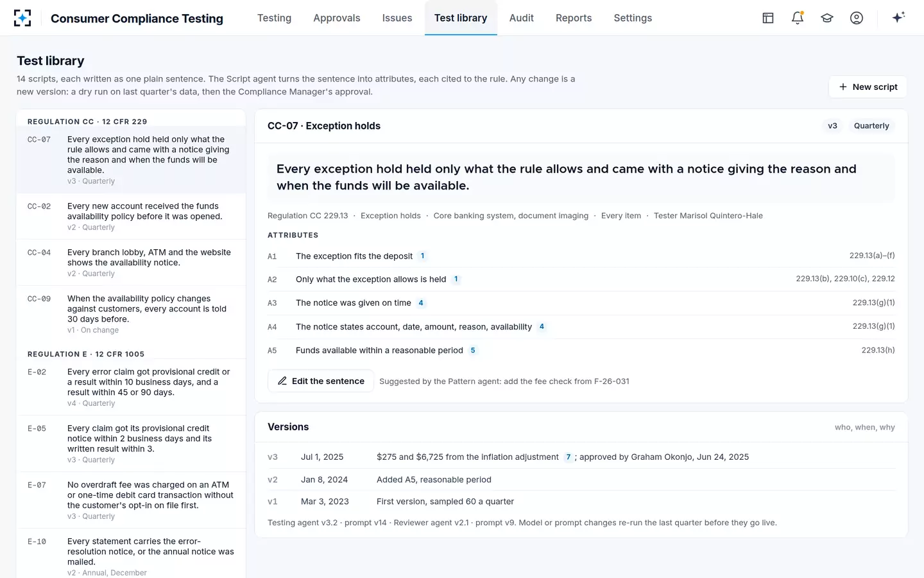
Task: Click version note 'First version, sampled 60 a quarter'
Action: [x=445, y=502]
